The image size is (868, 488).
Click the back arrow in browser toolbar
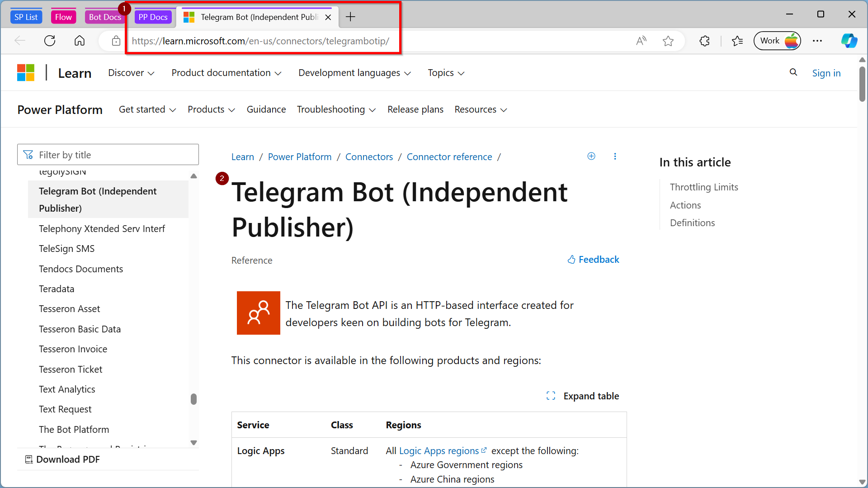20,41
